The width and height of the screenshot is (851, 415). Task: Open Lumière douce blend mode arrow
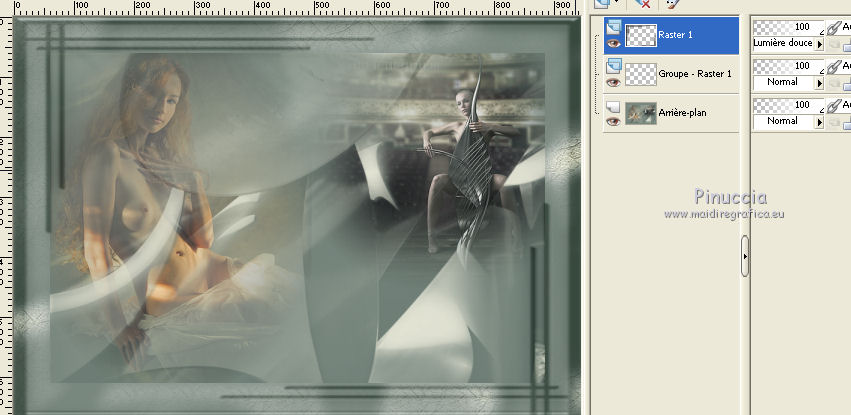pos(820,44)
